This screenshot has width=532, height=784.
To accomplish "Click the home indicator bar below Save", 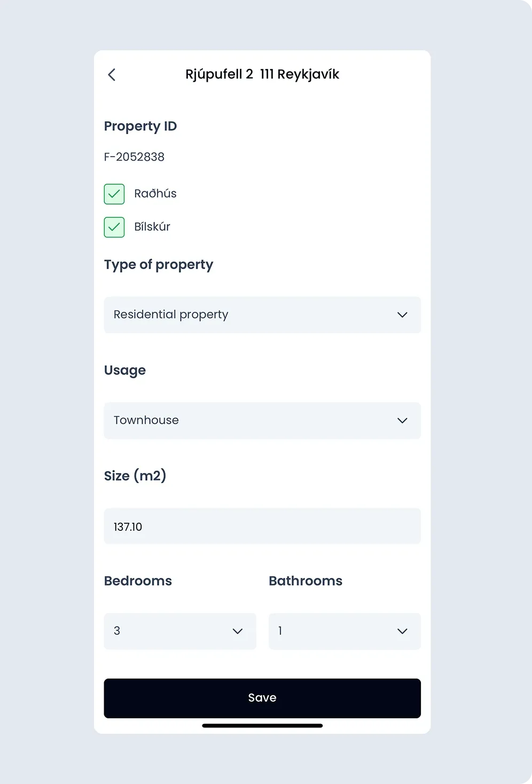I will (x=262, y=726).
